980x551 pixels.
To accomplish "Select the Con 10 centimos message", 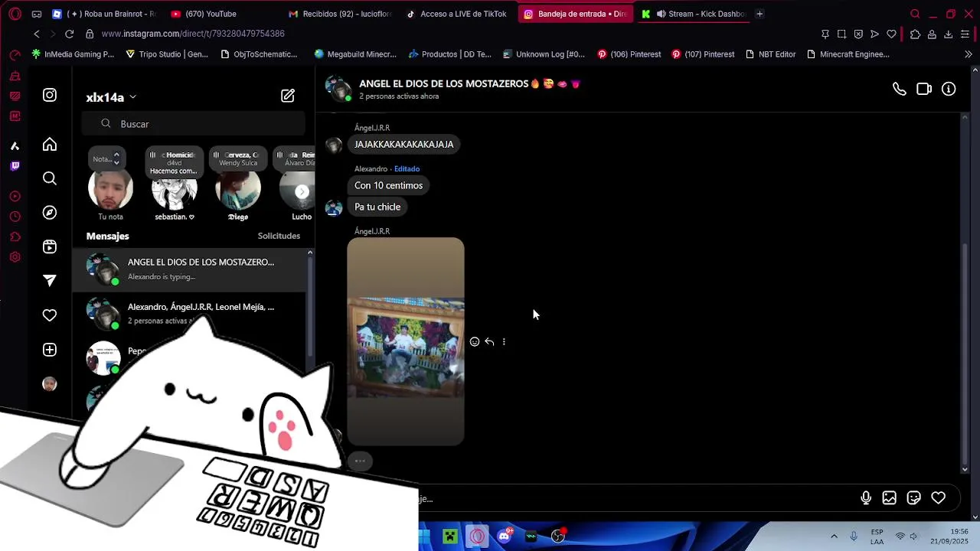I will coord(388,185).
